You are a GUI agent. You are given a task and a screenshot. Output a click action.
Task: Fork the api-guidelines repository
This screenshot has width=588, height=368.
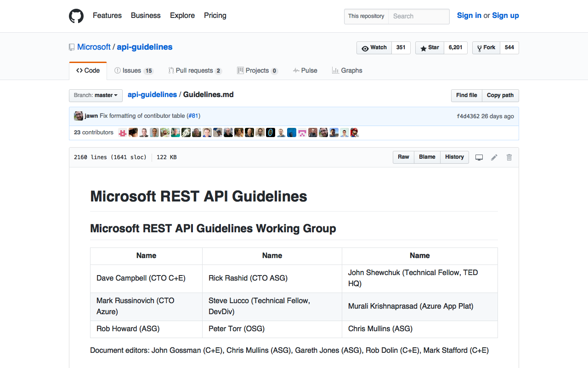point(486,48)
